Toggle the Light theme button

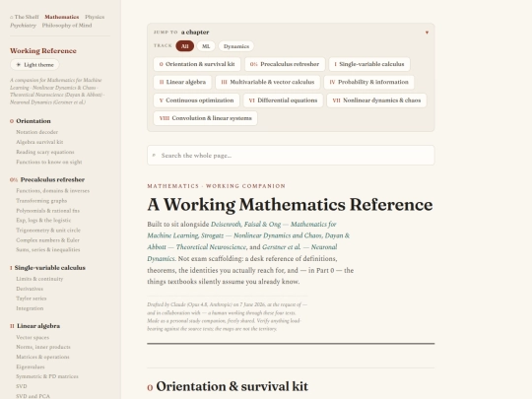34,64
